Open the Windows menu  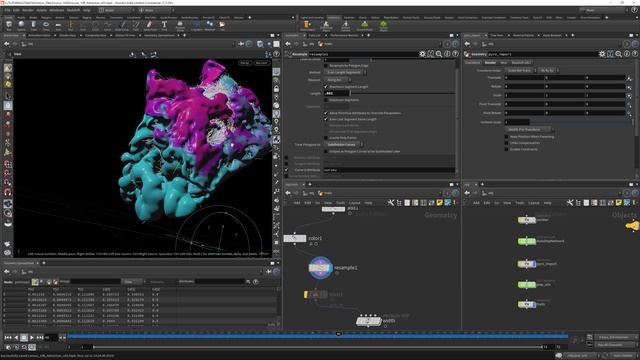click(x=57, y=10)
